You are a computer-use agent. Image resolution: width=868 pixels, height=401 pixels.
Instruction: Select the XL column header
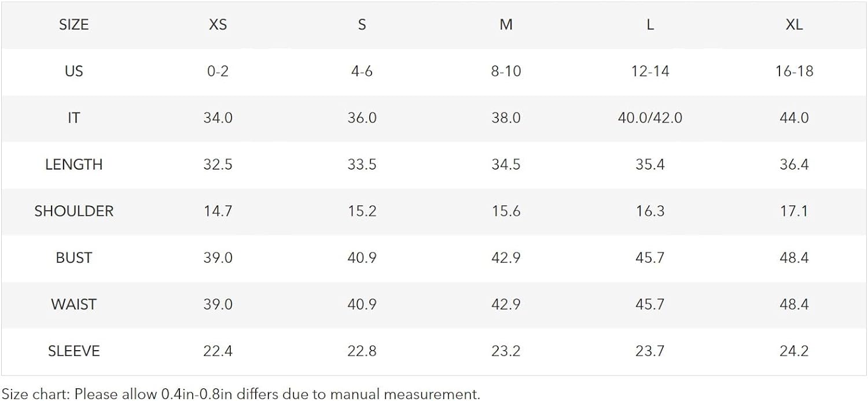click(x=795, y=25)
